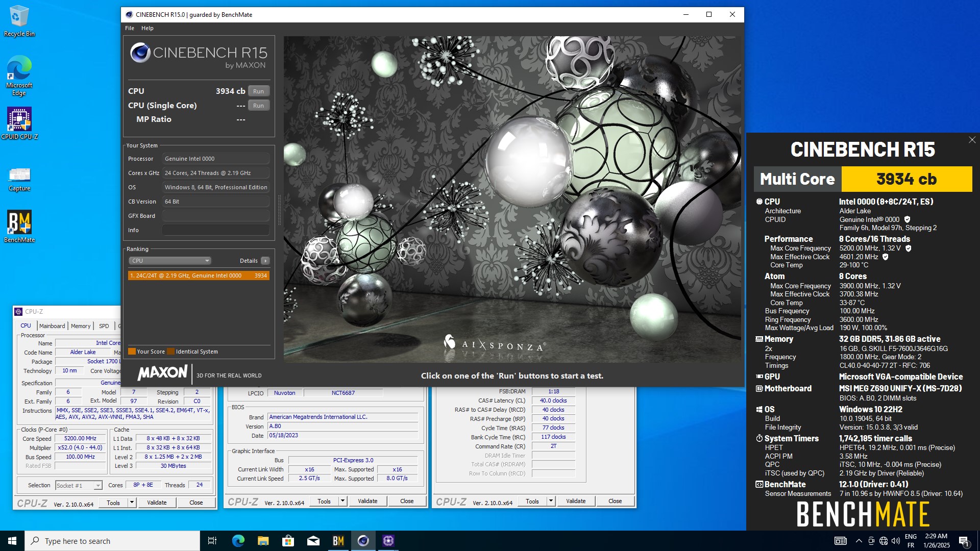Click the taskbar search box
The image size is (980, 551).
(x=112, y=541)
